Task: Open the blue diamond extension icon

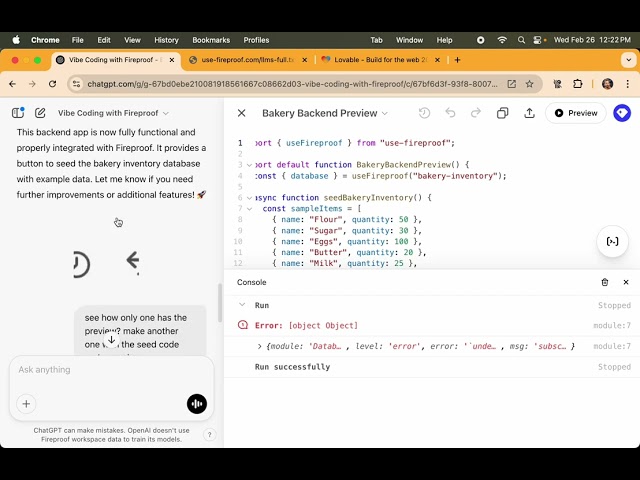Action: [622, 113]
